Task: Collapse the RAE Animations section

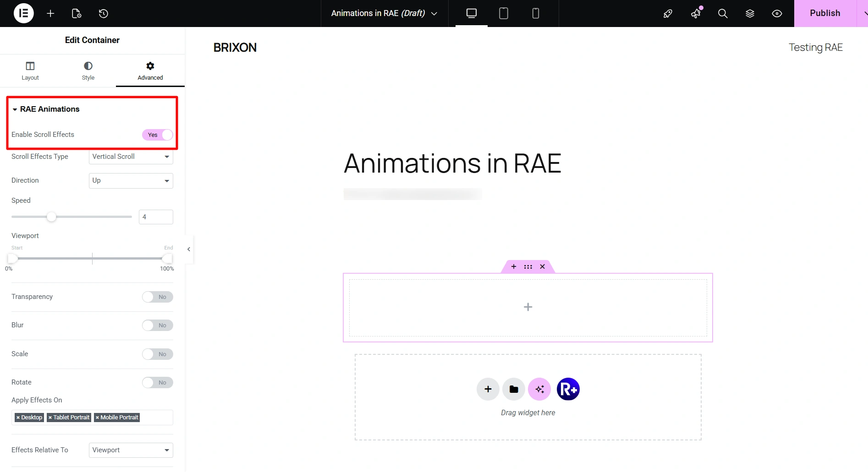Action: click(46, 109)
